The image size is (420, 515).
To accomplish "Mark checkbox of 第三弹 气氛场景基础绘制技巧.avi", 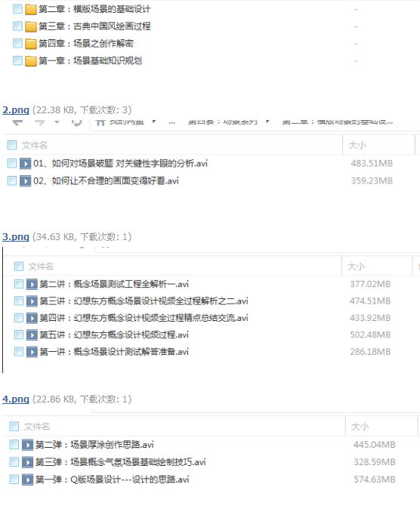I will pos(14,462).
